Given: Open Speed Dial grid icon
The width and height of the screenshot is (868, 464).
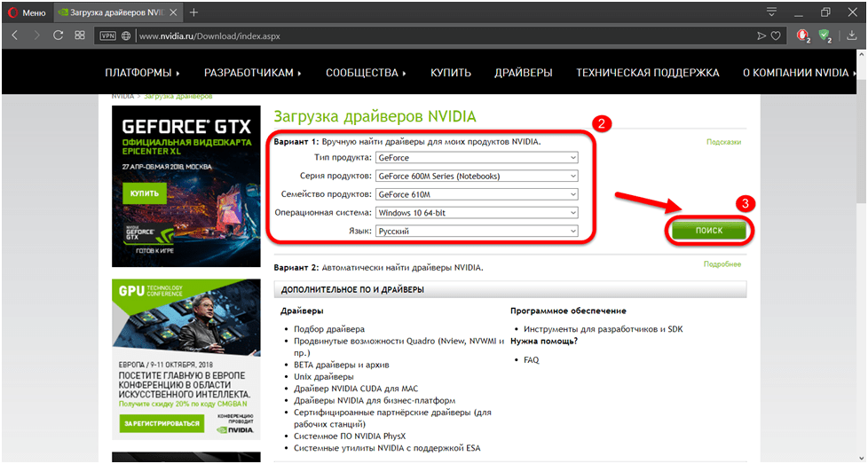Looking at the screenshot, I should pos(80,35).
